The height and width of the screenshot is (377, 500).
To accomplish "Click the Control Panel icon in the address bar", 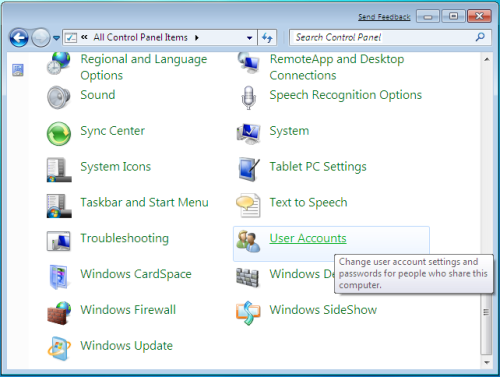I will [71, 38].
